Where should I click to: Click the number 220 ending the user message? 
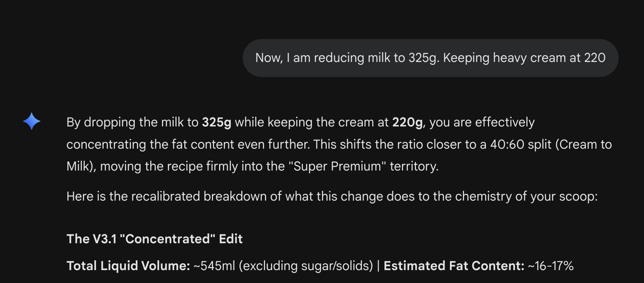pyautogui.click(x=595, y=58)
